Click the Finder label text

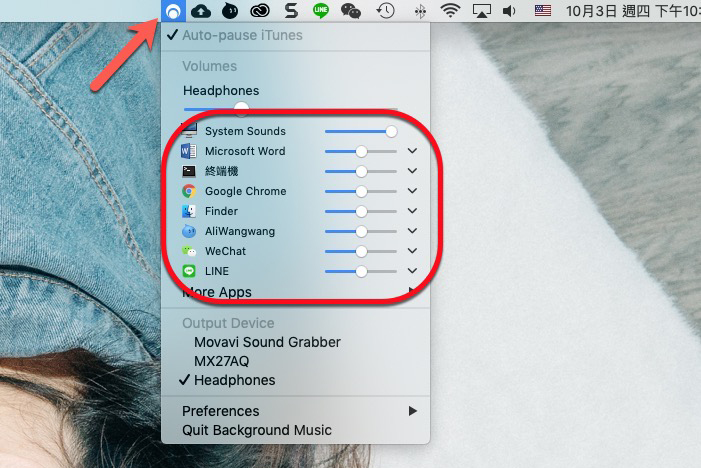point(221,211)
